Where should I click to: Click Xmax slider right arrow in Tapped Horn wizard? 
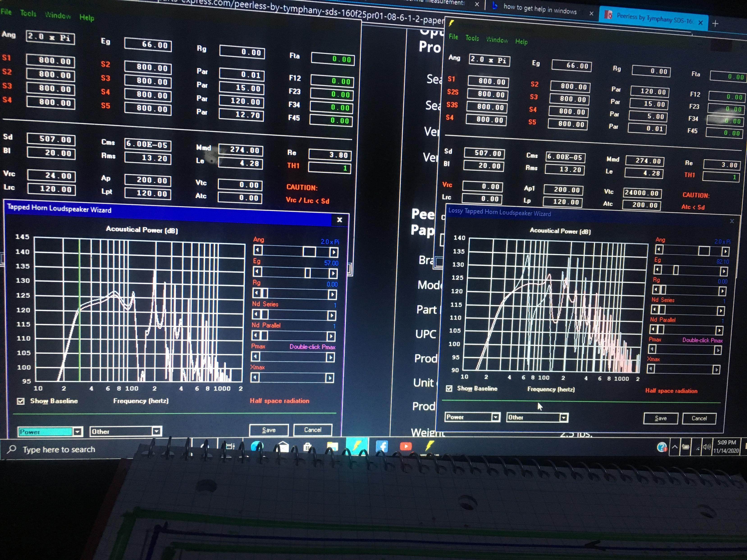pyautogui.click(x=330, y=378)
